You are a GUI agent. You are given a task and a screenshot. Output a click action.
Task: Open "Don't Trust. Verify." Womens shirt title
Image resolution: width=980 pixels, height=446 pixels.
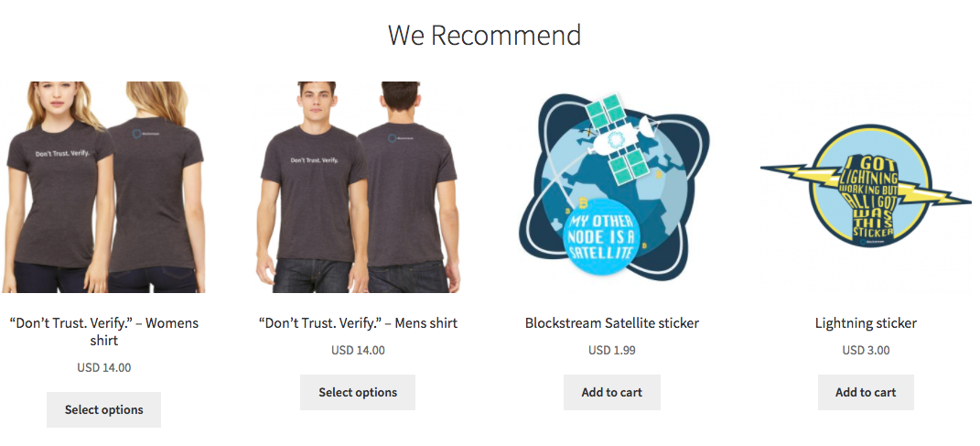[x=103, y=332]
